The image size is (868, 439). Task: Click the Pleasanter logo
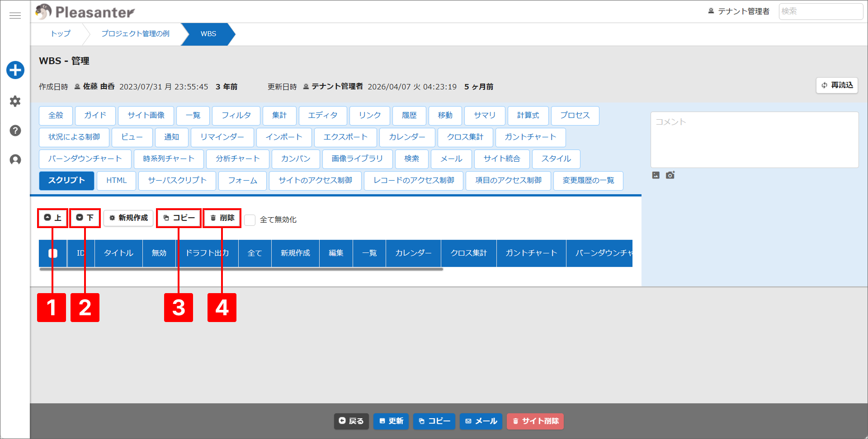click(x=85, y=12)
